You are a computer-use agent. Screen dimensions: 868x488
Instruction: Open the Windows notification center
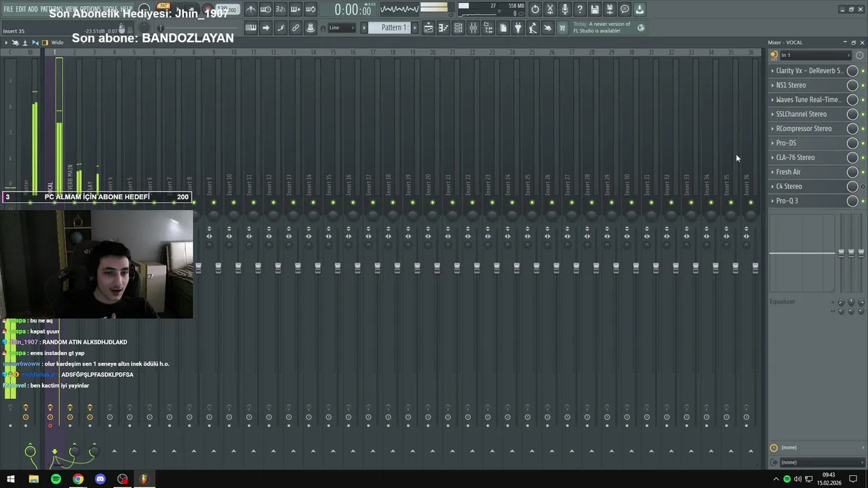point(854,479)
